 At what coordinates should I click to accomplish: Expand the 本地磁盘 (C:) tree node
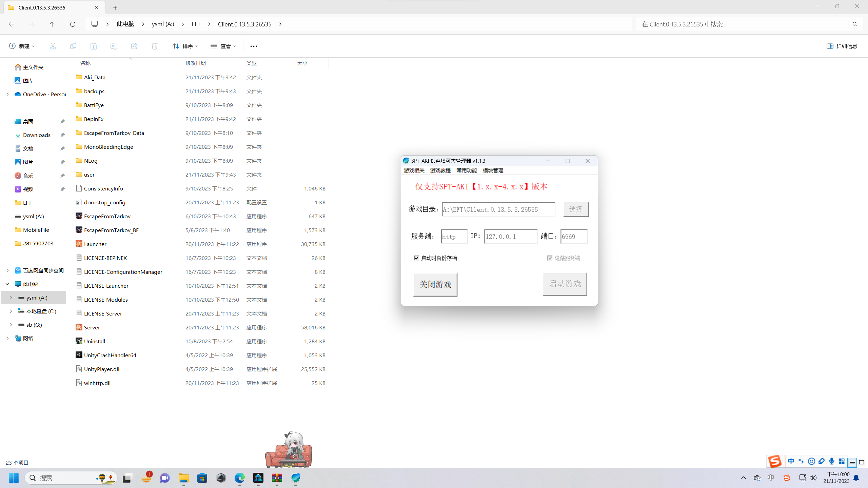click(x=11, y=311)
